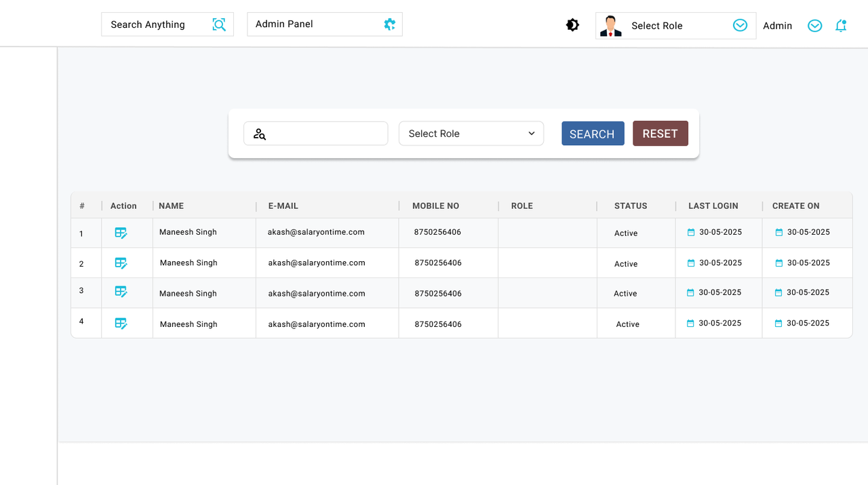Click the calendar icon beside row 2 last login
This screenshot has width=868, height=485.
(691, 263)
